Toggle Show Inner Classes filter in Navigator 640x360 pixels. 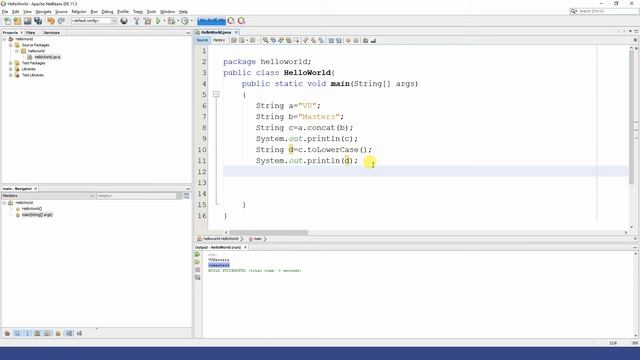pos(48,333)
